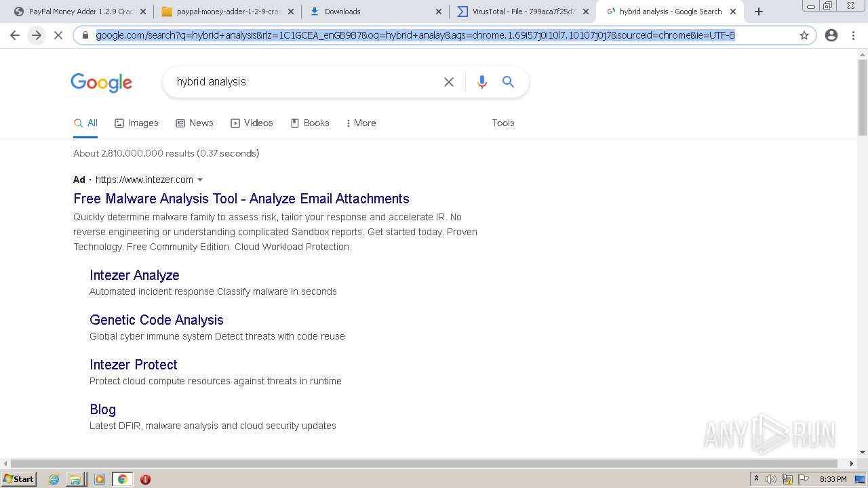
Task: Open the Genetic Code Analysis link
Action: click(157, 320)
